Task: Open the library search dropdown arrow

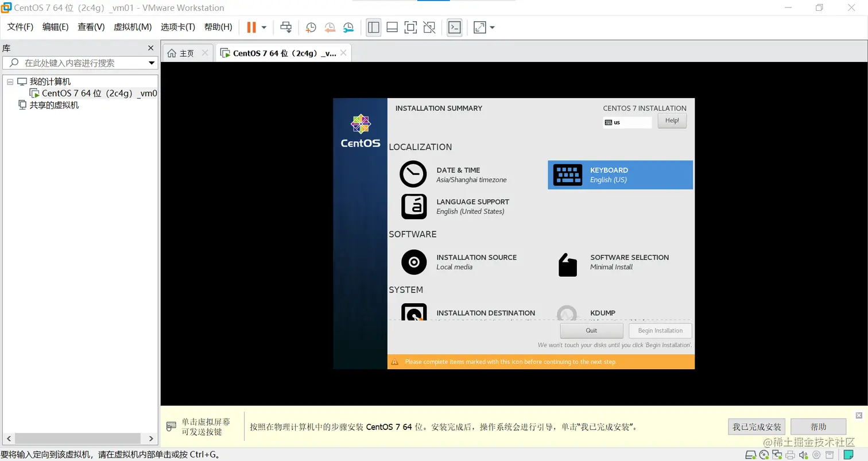Action: [x=152, y=63]
